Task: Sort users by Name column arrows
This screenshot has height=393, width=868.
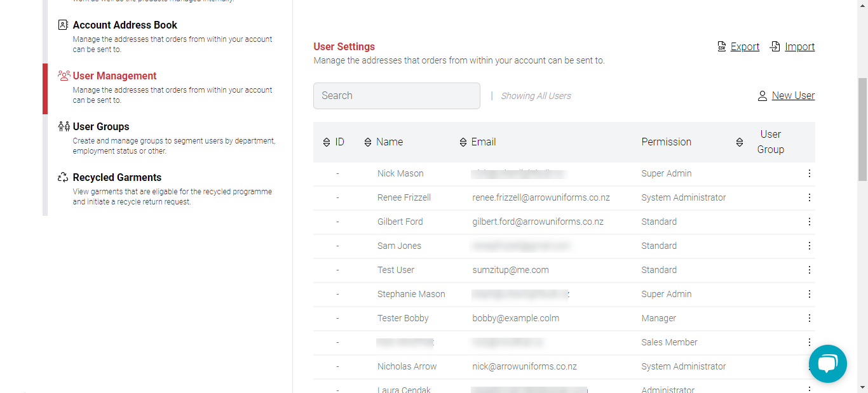Action: point(368,142)
